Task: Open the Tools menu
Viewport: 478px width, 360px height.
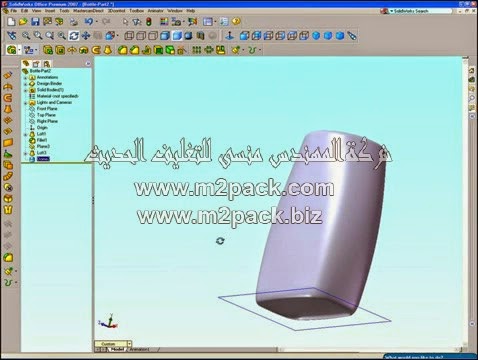Action: [64, 11]
